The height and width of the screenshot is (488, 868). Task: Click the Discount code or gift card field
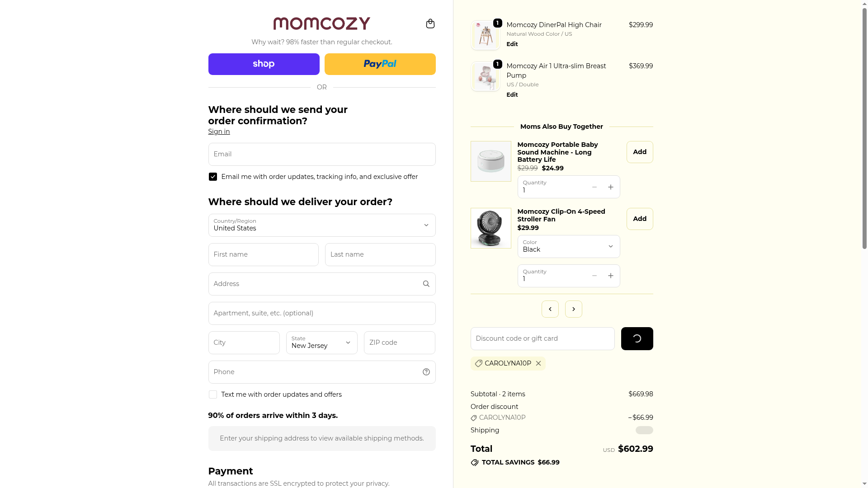542,338
